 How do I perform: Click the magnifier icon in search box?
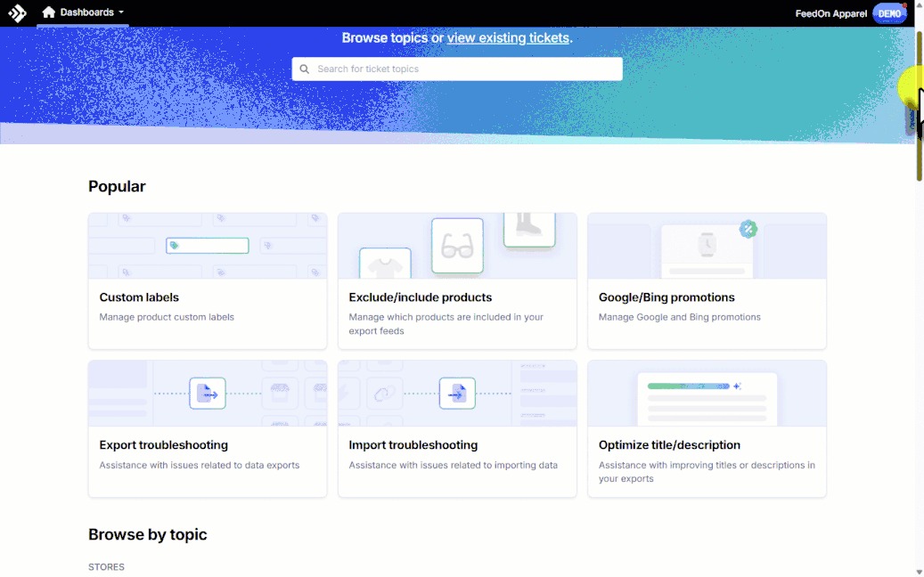(304, 69)
